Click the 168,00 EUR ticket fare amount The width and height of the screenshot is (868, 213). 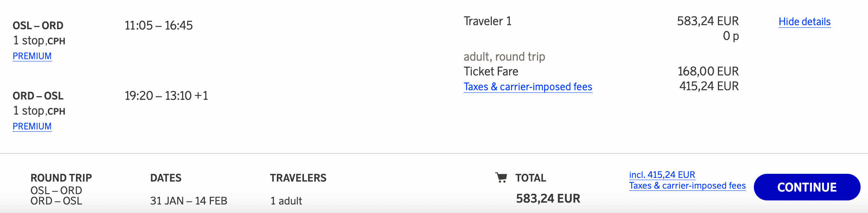[708, 71]
